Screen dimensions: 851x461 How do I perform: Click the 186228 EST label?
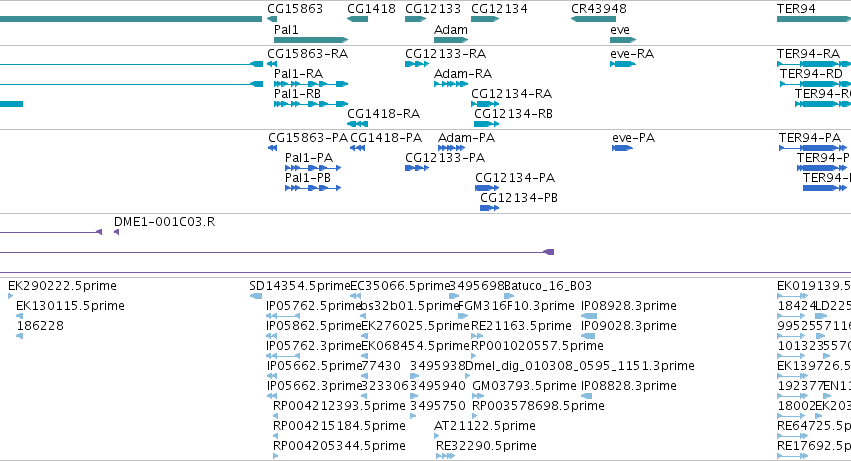pyautogui.click(x=40, y=326)
